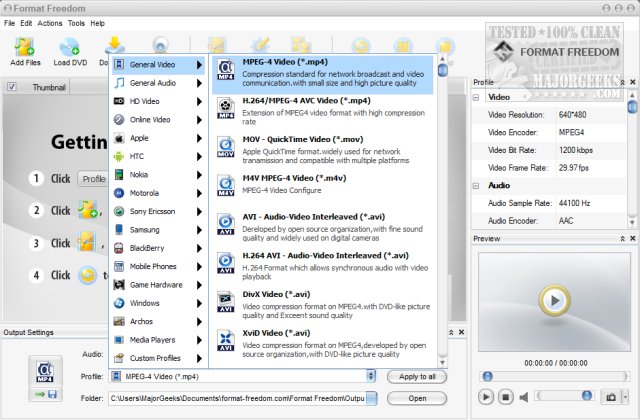Collapse the Audio section in Profile panel
The width and height of the screenshot is (640, 420).
tap(479, 185)
